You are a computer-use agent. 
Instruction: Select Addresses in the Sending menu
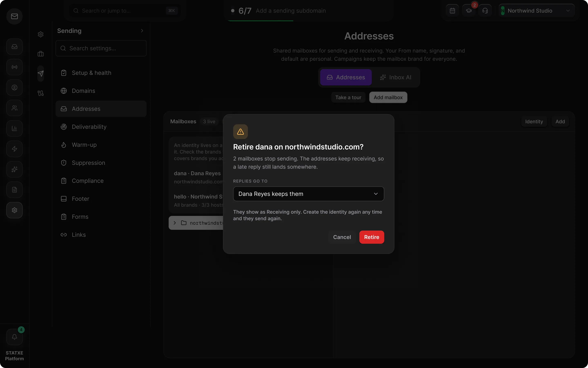tap(101, 109)
